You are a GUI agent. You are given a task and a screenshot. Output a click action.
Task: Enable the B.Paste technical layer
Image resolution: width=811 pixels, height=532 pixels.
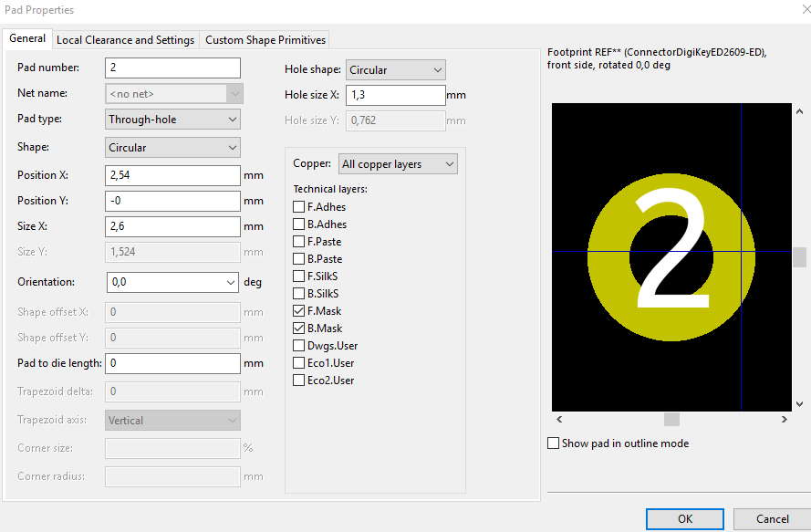tap(296, 258)
